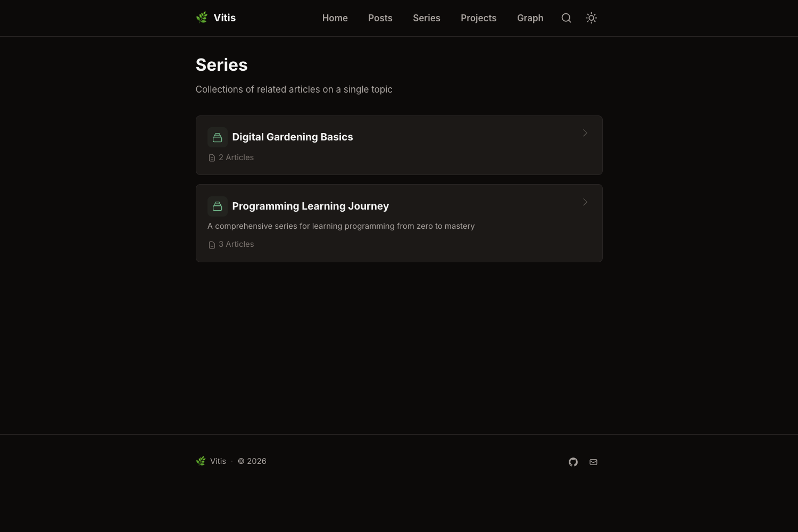Open the Projects nav item
Screen dimensions: 798x532
tap(479, 18)
